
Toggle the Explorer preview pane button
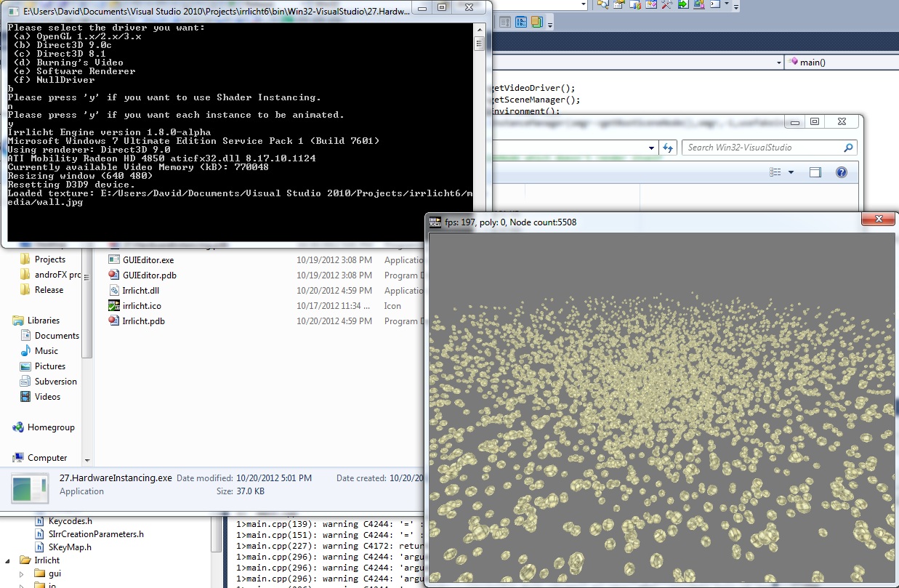815,172
